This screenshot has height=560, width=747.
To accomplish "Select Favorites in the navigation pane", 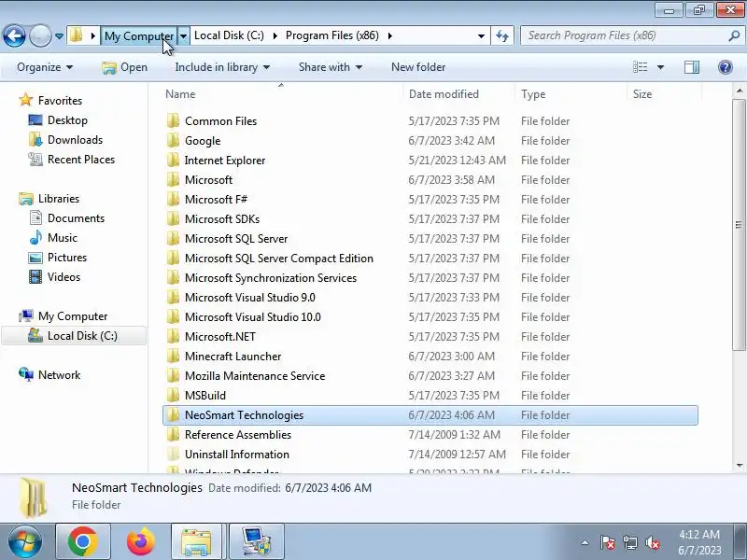I will [60, 101].
